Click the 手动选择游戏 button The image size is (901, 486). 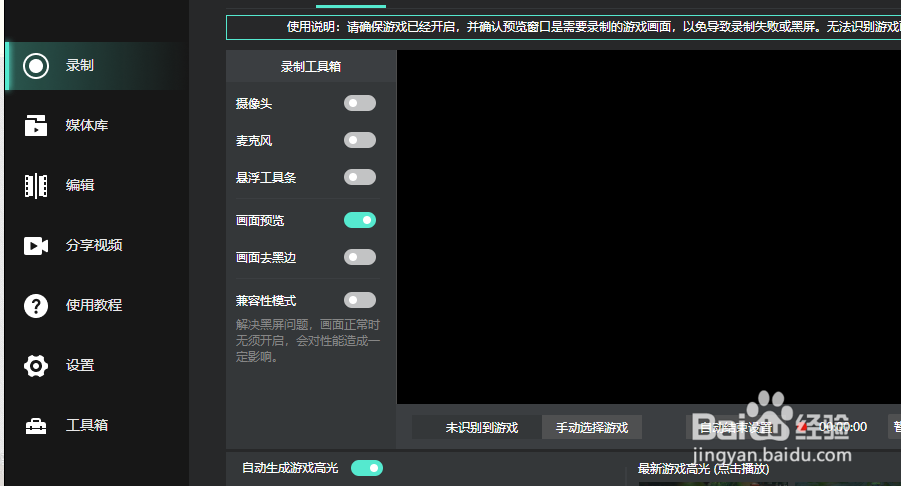pyautogui.click(x=592, y=427)
